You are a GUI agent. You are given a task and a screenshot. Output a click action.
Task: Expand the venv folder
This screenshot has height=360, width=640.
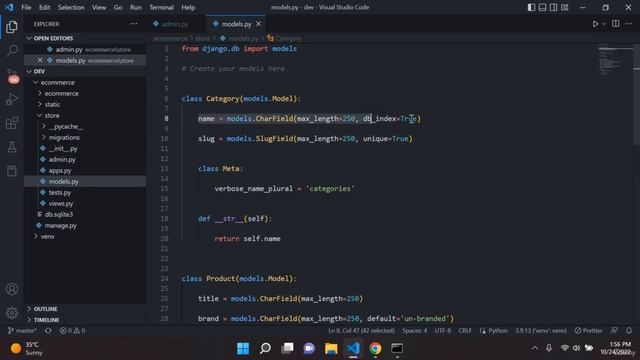85,236
